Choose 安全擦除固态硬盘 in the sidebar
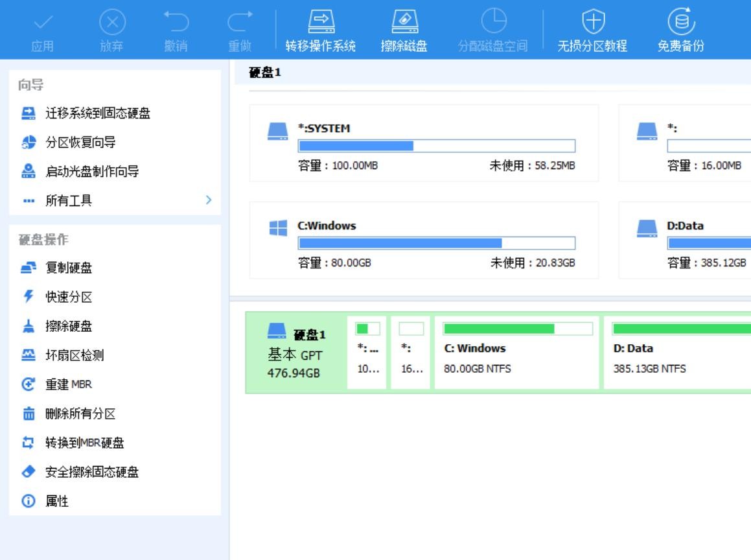This screenshot has height=560, width=751. tap(91, 472)
